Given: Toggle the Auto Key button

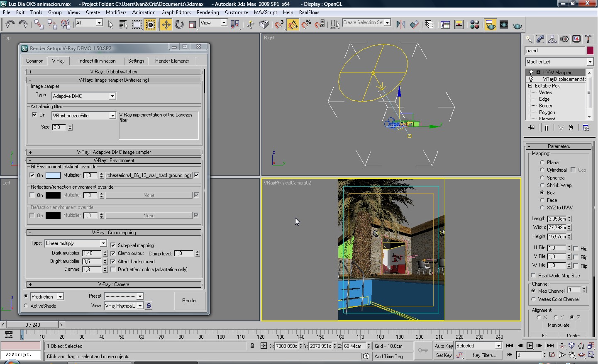Looking at the screenshot, I should click(x=444, y=346).
